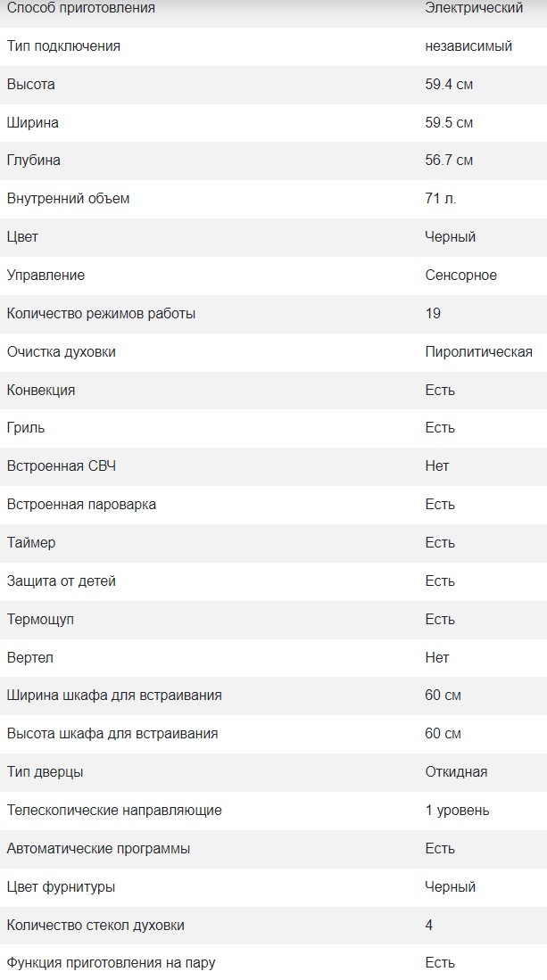
Task: Click the 'Внутренний объем' value 71 л.
Action: coord(441,199)
